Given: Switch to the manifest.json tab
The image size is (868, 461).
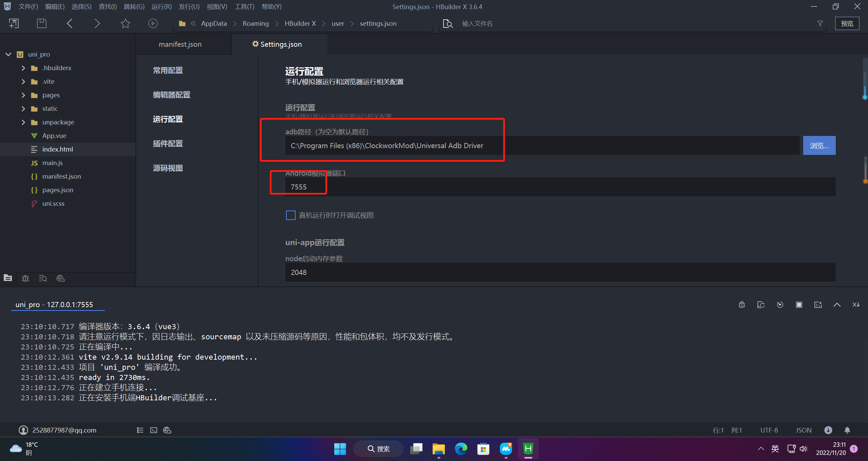Looking at the screenshot, I should pyautogui.click(x=180, y=44).
